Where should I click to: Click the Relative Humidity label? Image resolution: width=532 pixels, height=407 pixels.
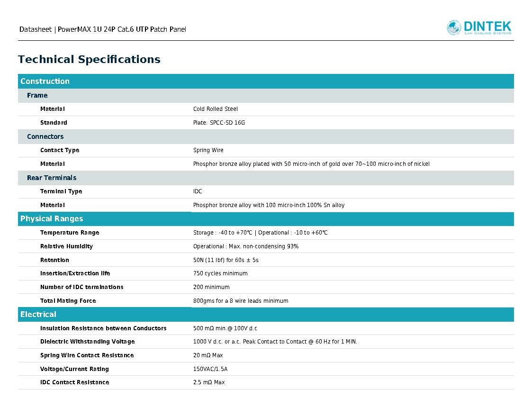66,246
